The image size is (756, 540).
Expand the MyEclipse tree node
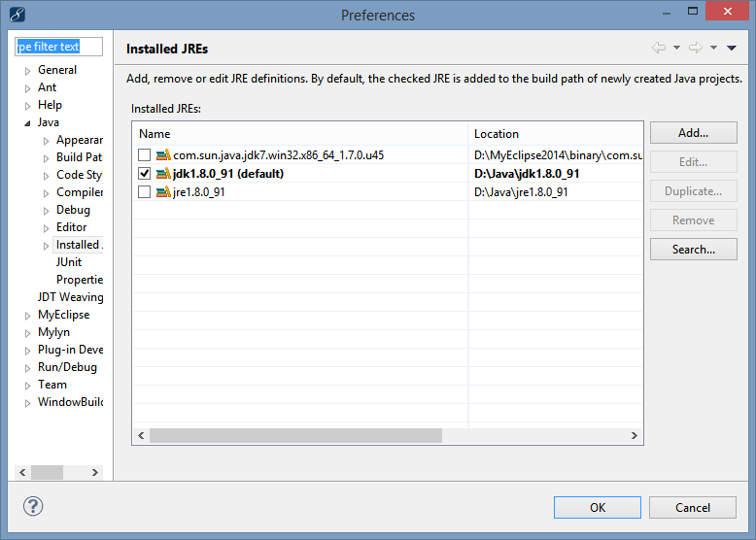(27, 316)
